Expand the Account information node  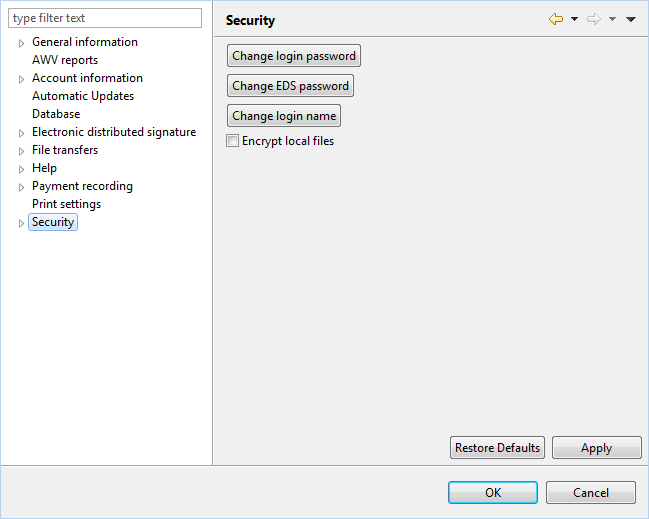pyautogui.click(x=21, y=79)
